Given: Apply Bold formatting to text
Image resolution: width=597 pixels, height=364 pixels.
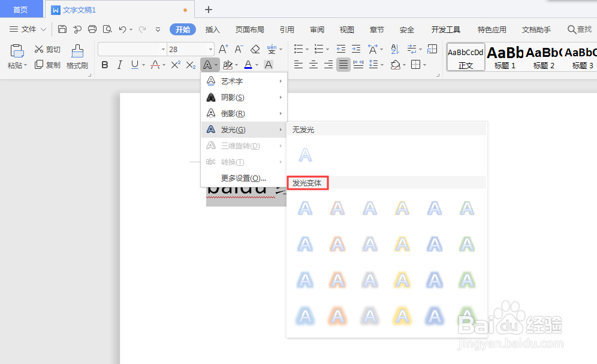Looking at the screenshot, I should point(105,64).
